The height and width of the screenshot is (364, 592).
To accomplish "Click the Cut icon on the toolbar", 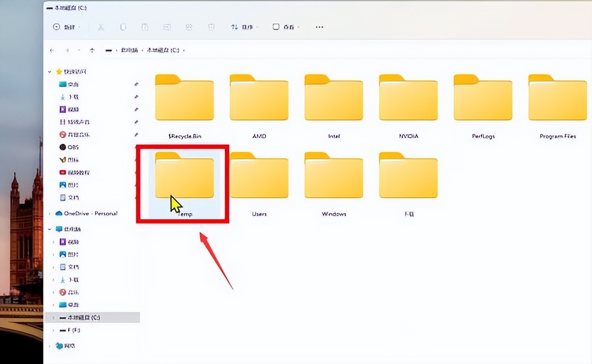I will tap(100, 27).
